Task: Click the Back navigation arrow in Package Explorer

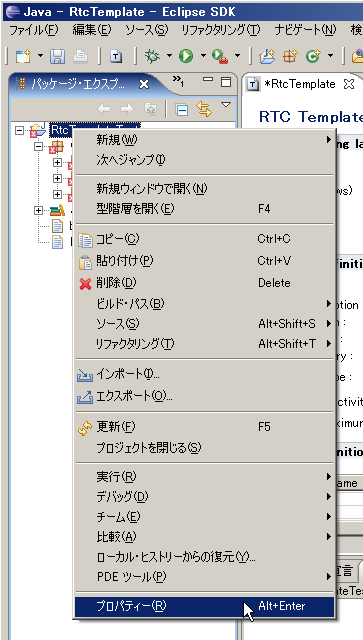Action: [104, 109]
